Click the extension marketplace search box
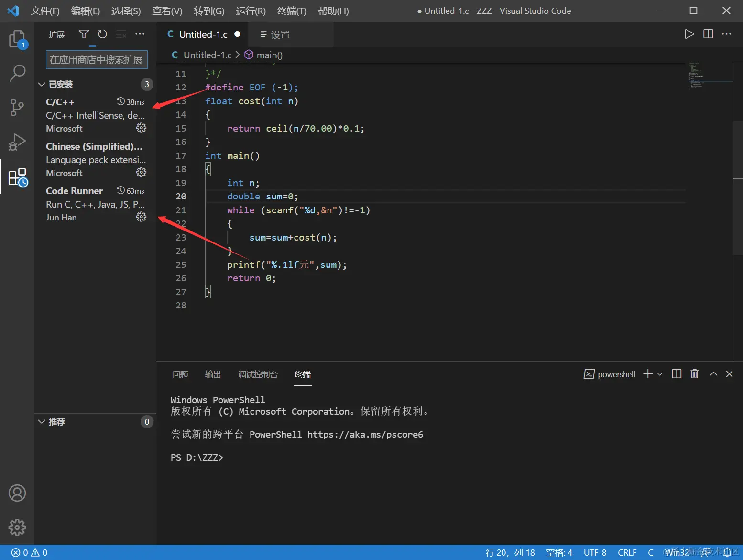743x560 pixels. [x=97, y=60]
